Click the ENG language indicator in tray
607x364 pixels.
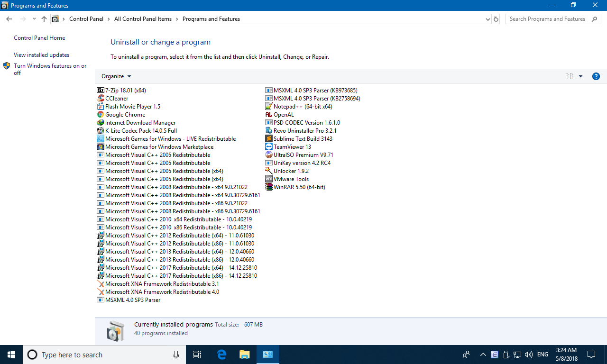[543, 355]
